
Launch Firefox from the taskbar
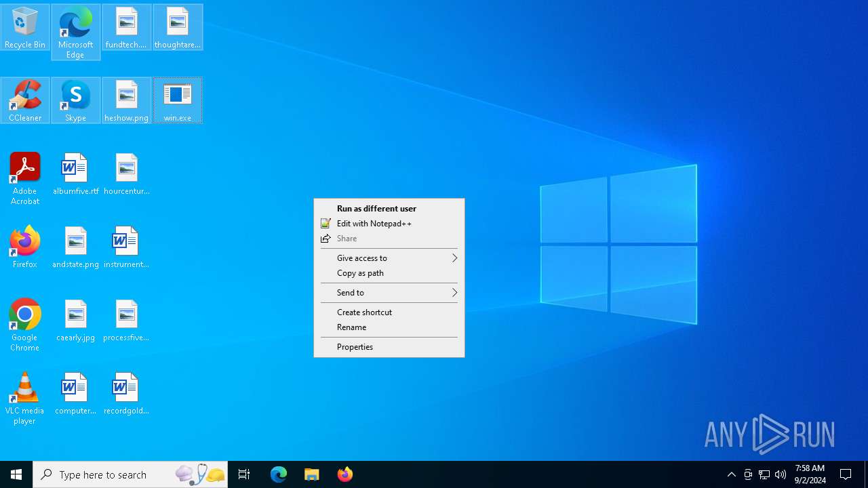345,474
